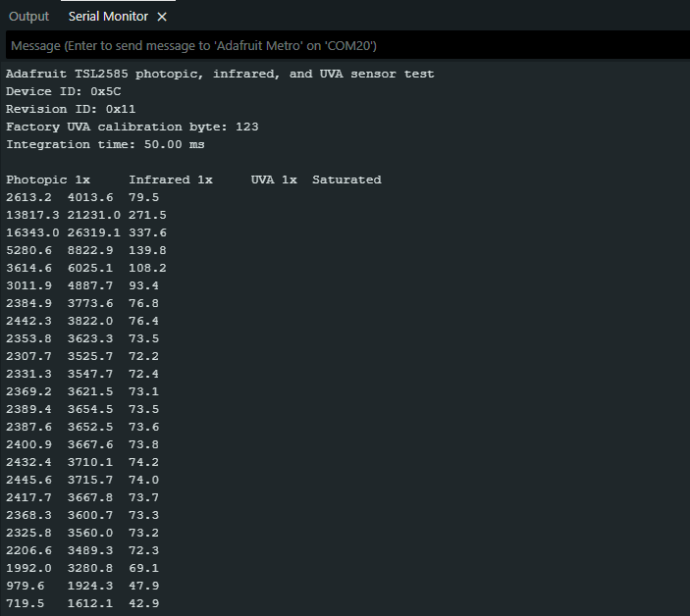690x616 pixels.
Task: Click photopic value 16343.0
Action: (32, 232)
